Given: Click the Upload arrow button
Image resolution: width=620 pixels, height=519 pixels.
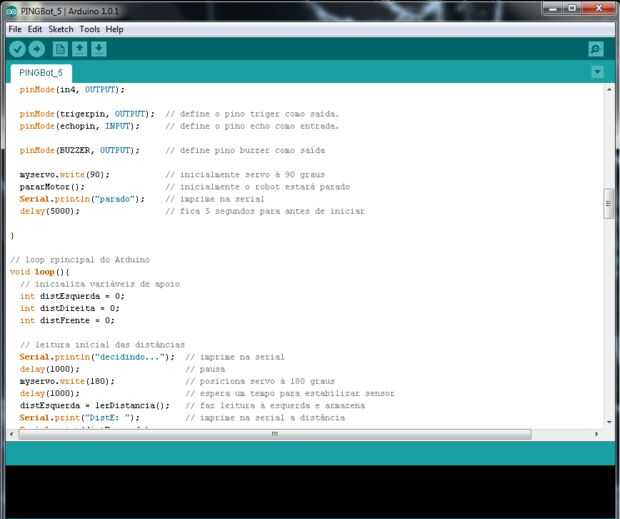Looking at the screenshot, I should 37,49.
